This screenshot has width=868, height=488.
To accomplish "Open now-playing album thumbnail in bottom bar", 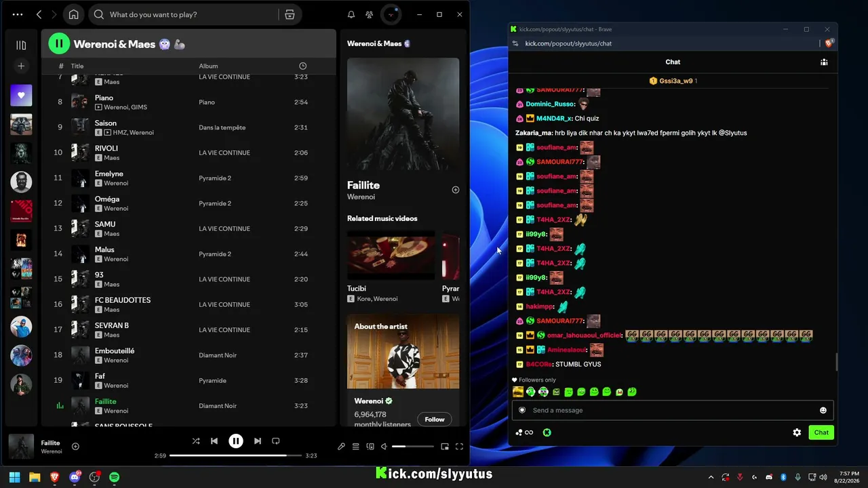I will click(x=21, y=447).
